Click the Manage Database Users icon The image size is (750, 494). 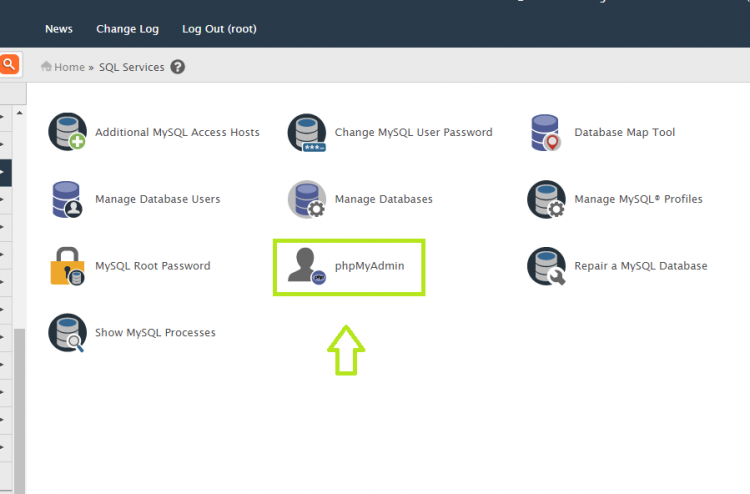pos(67,199)
